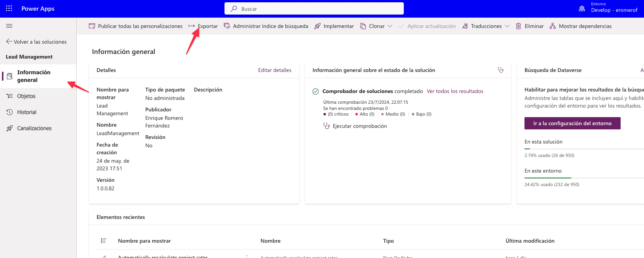
Task: Click the Power Apps title
Action: 38,8
